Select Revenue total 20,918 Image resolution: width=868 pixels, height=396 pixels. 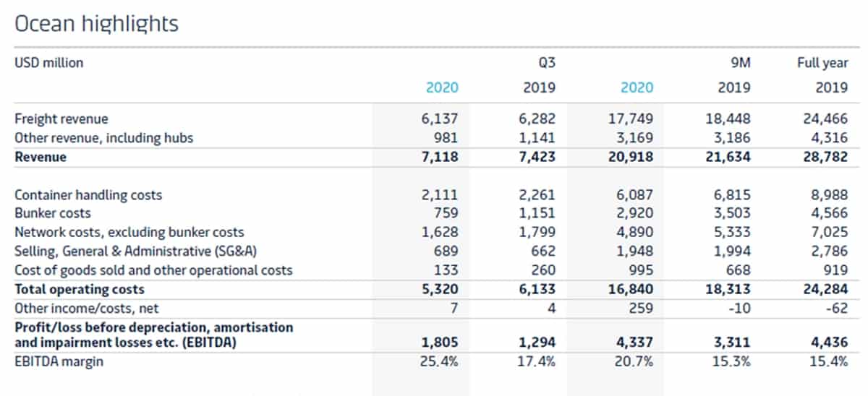pos(629,157)
